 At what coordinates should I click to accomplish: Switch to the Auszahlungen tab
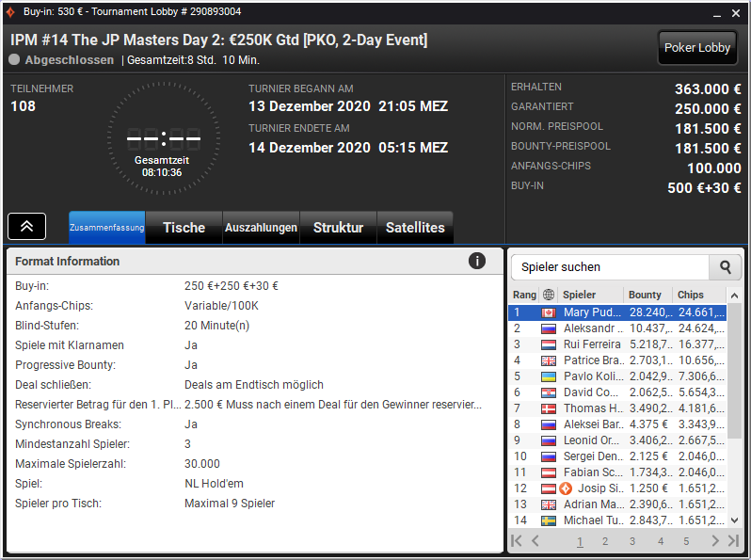[261, 228]
